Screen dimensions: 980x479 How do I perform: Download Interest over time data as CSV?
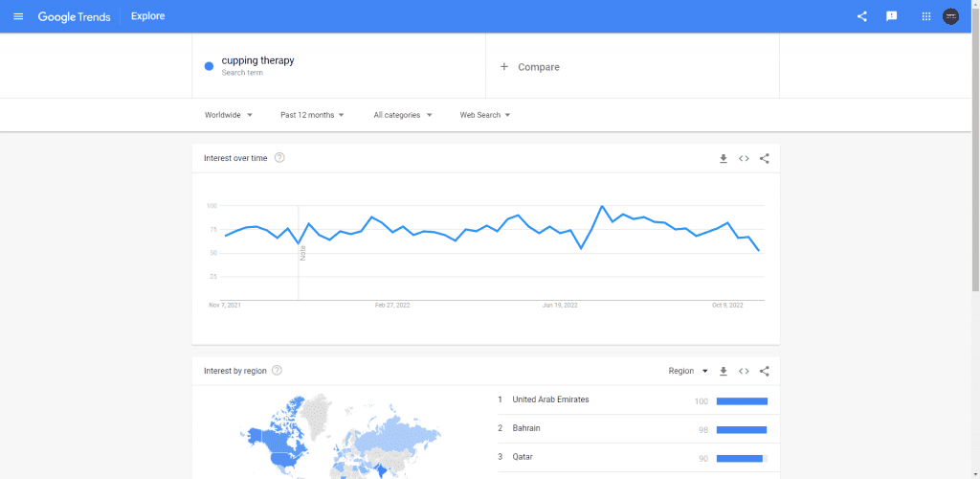pos(724,158)
